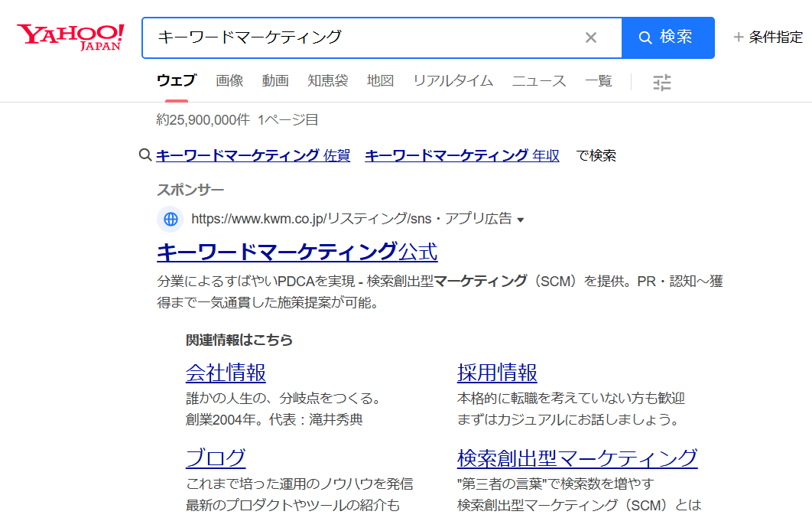The image size is (812, 531).
Task: Click the text 検索創出型マーケティング（SCM）とは
Action: click(579, 505)
